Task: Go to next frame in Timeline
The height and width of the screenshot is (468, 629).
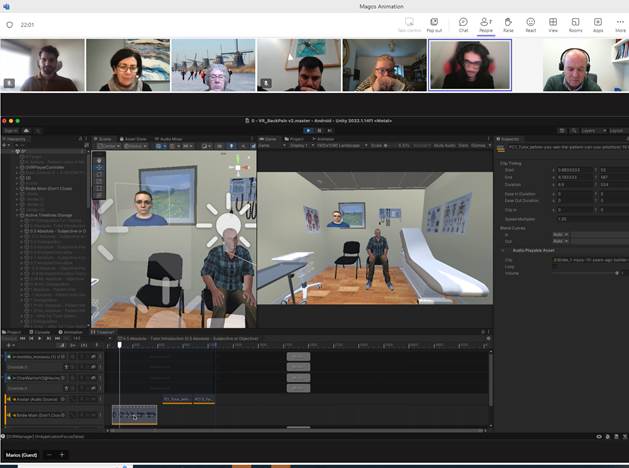Action: (x=48, y=338)
